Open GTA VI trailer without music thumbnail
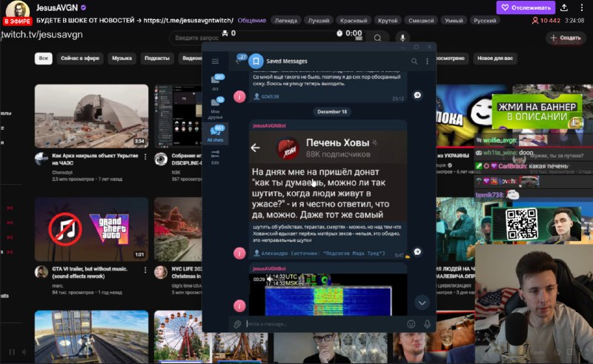 click(91, 229)
